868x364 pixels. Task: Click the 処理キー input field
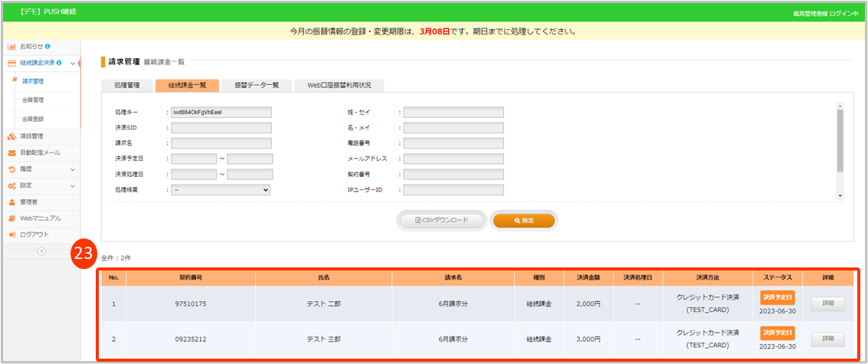(221, 111)
